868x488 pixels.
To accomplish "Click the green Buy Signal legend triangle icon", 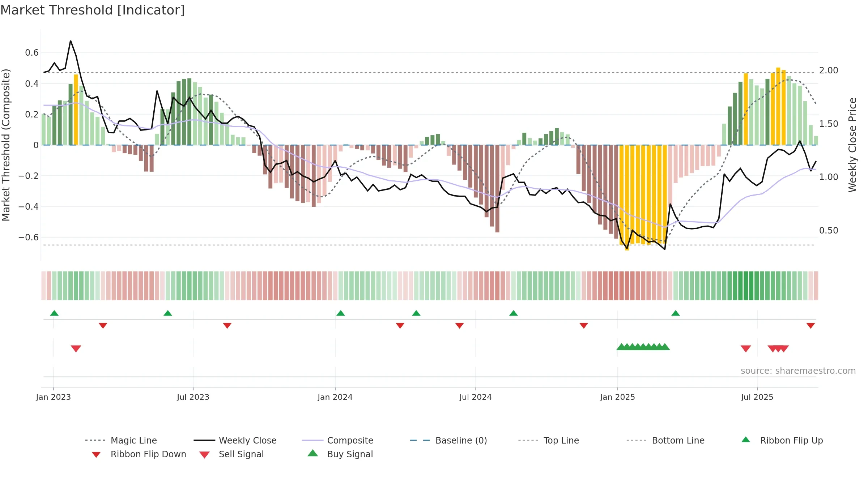I will tap(313, 453).
